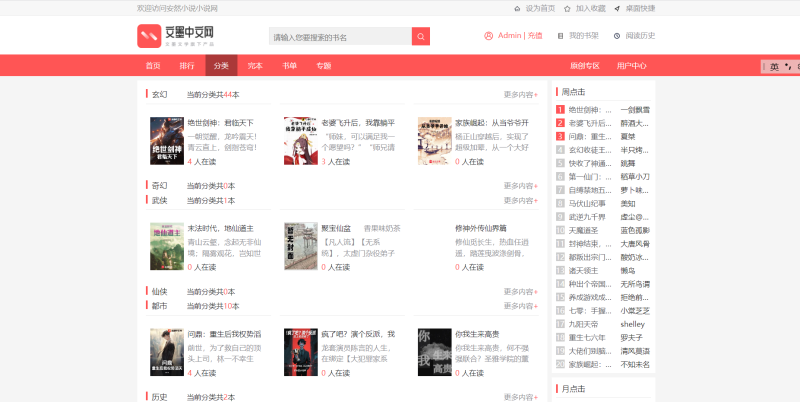Open the 绝世剑神 book cover thumbnail

(167, 141)
